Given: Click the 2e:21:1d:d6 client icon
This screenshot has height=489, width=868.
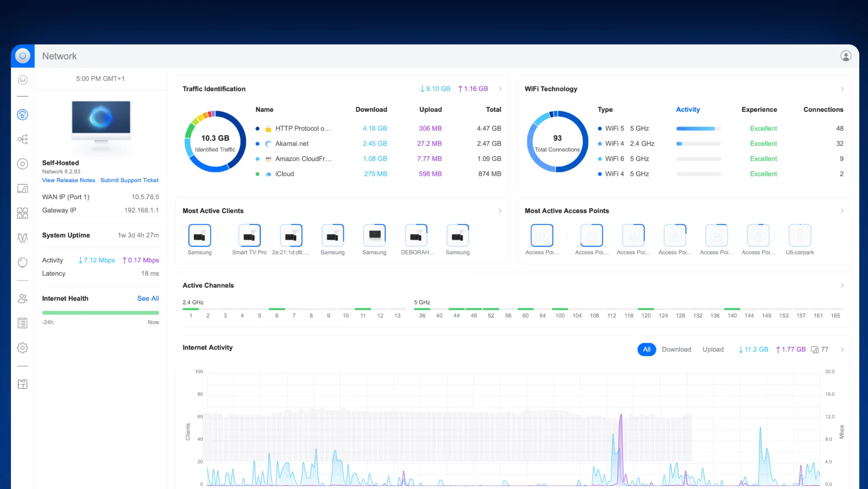Looking at the screenshot, I should click(x=291, y=235).
